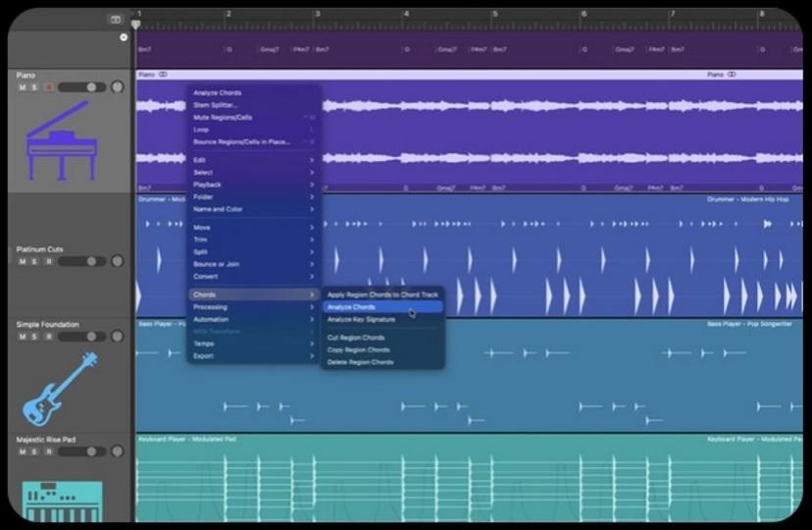Click the pan knob on Piano track
The width and height of the screenshot is (812, 530).
(118, 87)
